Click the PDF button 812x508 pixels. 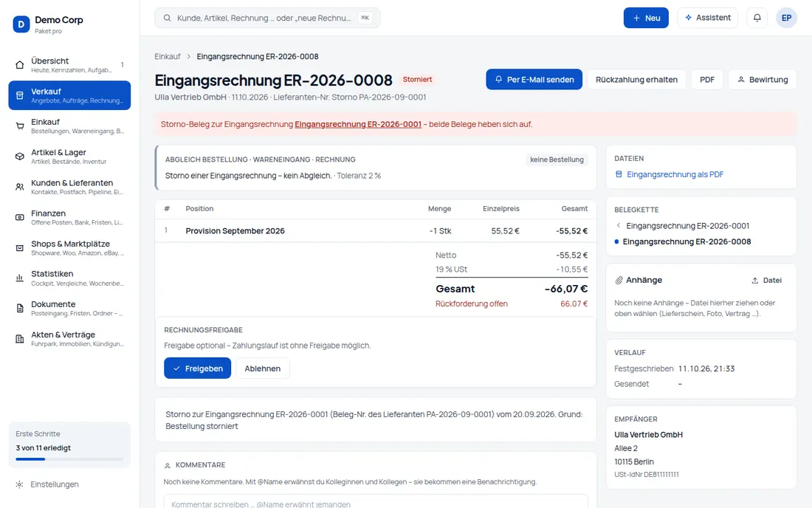point(707,80)
